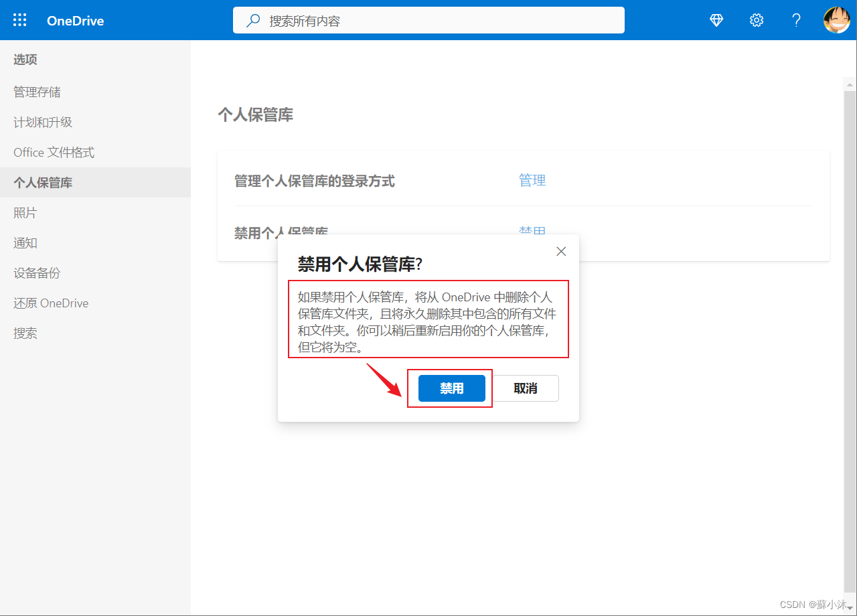This screenshot has width=857, height=616.
Task: Close the 禁用个人保管库 dialog
Action: (x=561, y=251)
